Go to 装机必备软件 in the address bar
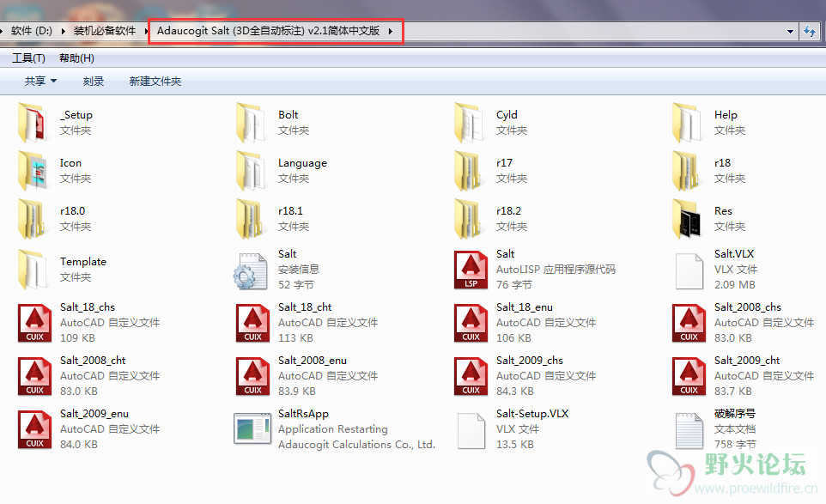Image resolution: width=826 pixels, height=504 pixels. click(x=104, y=31)
